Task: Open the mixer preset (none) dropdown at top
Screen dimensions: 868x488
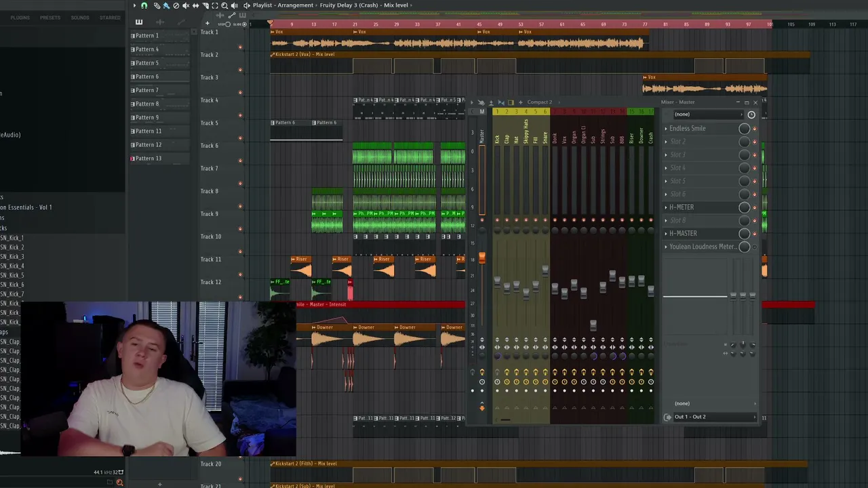Action: tap(708, 115)
